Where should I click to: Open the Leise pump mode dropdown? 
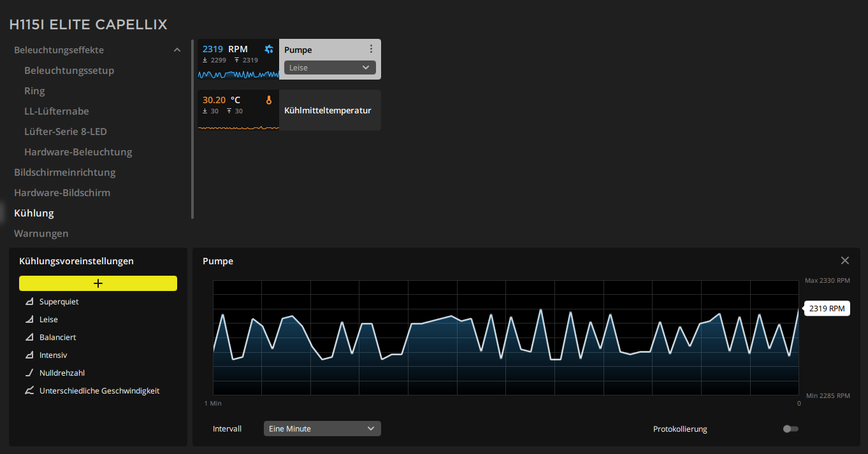tap(330, 67)
